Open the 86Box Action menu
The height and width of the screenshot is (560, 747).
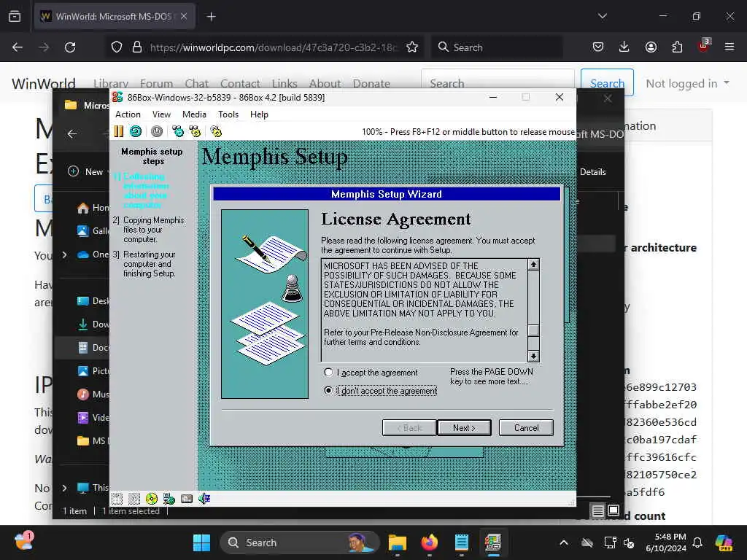[128, 114]
